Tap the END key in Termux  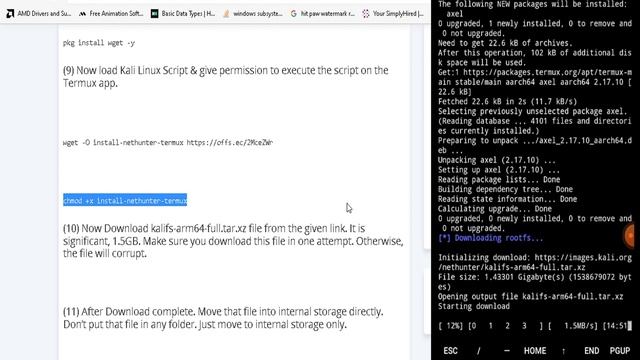tap(591, 351)
